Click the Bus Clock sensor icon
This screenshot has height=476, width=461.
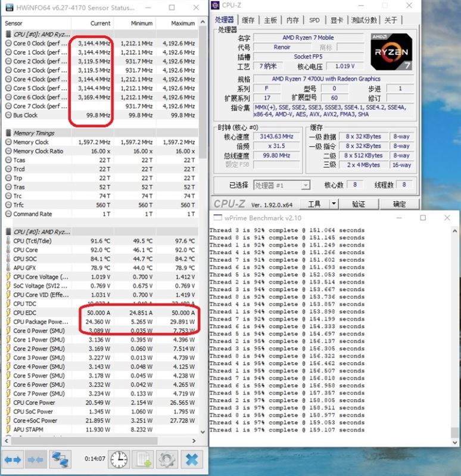[8, 115]
